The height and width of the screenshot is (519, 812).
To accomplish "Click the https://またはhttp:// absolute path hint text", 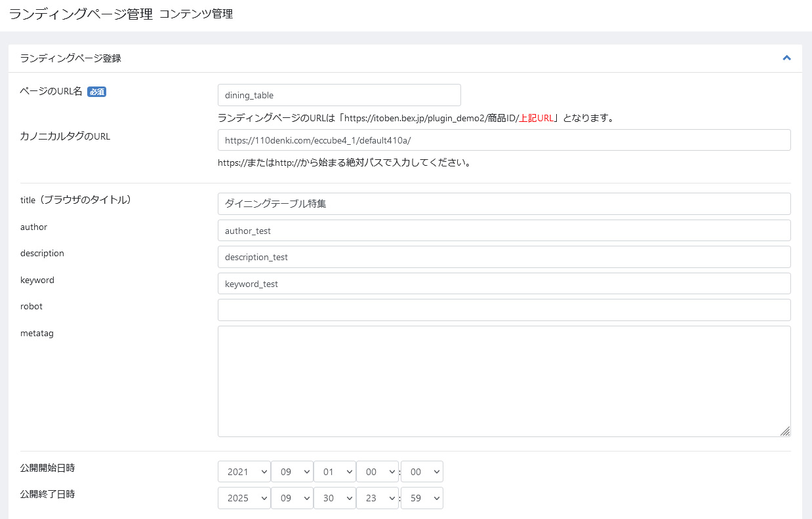I will pyautogui.click(x=345, y=163).
